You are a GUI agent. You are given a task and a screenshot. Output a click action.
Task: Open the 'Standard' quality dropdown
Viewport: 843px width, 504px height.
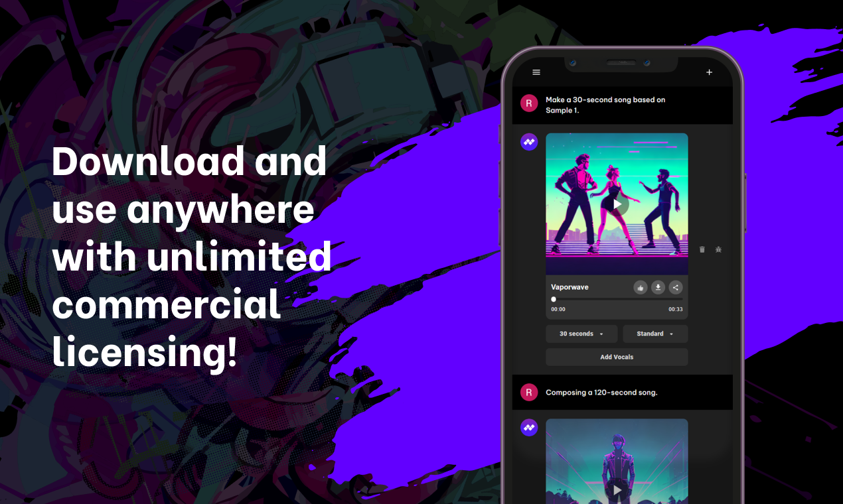[x=655, y=334]
